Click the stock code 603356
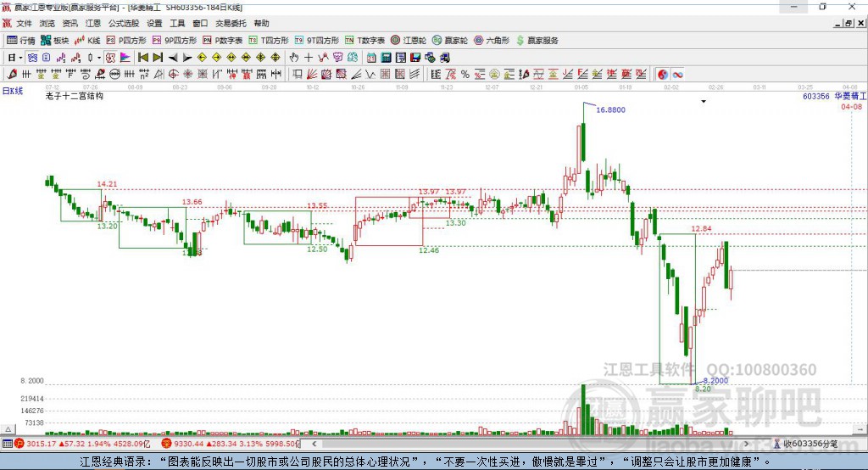 (x=816, y=97)
